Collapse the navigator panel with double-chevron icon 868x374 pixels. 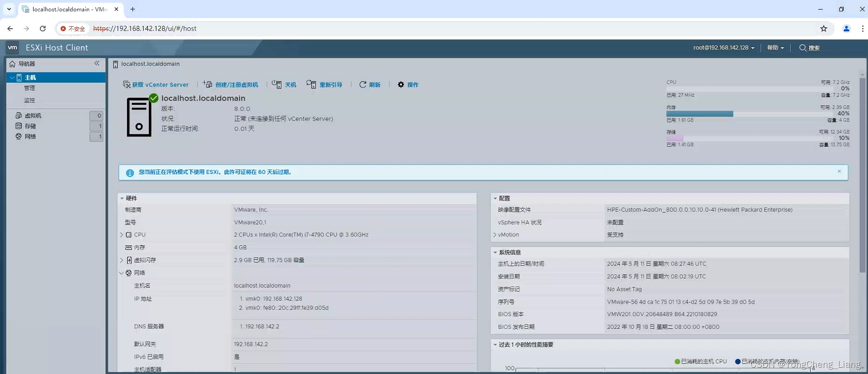tap(97, 64)
